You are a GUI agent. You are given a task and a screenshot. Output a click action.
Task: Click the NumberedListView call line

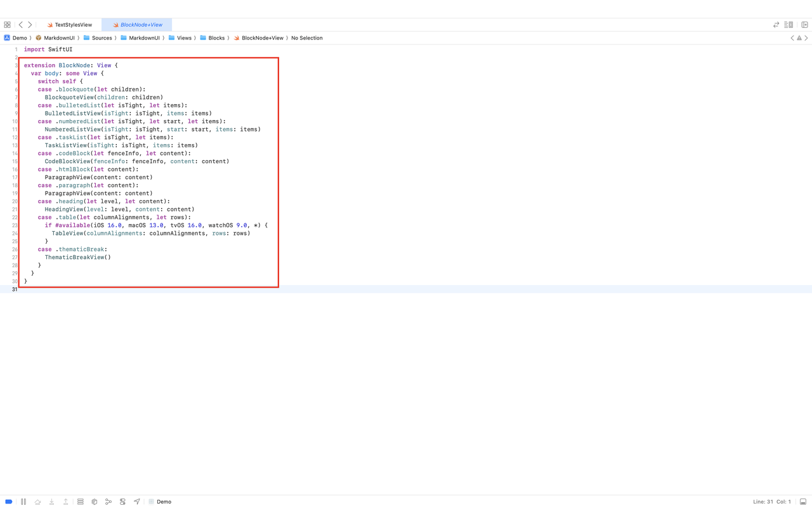pyautogui.click(x=153, y=130)
